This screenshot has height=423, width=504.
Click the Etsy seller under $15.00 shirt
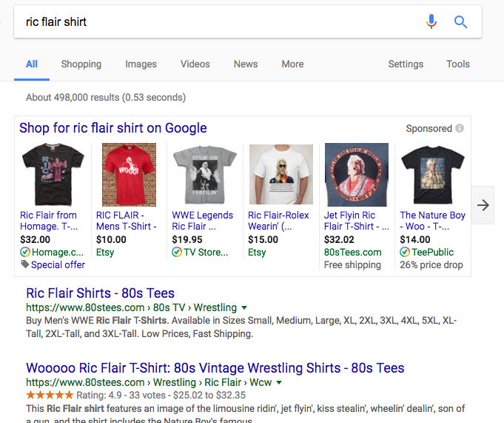coord(257,252)
